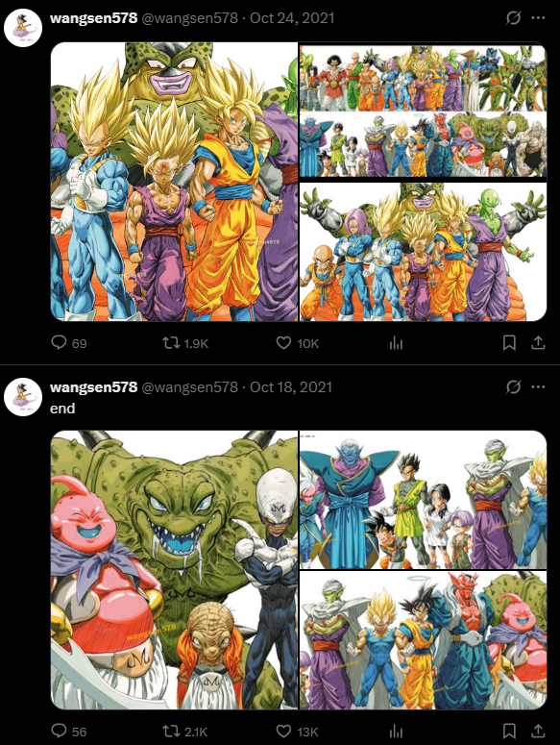The height and width of the screenshot is (745, 560).
Task: Open the Oct 18, 2021 timestamp link
Action: point(291,387)
